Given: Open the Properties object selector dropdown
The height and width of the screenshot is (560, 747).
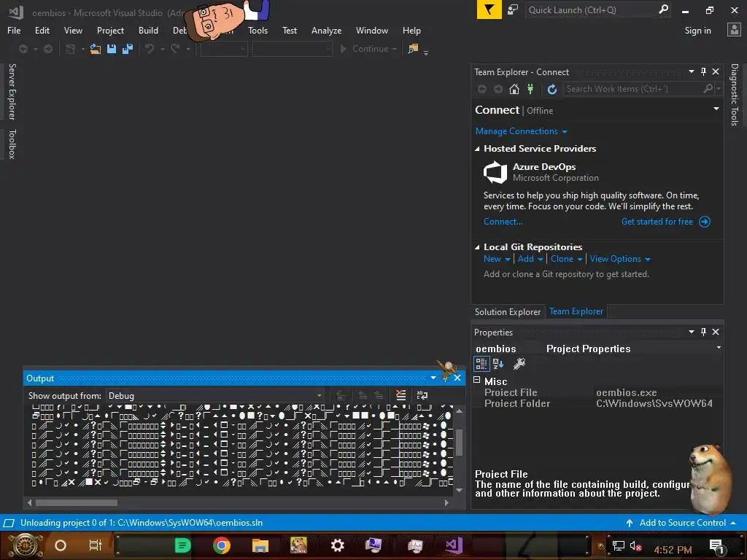Looking at the screenshot, I should click(719, 348).
